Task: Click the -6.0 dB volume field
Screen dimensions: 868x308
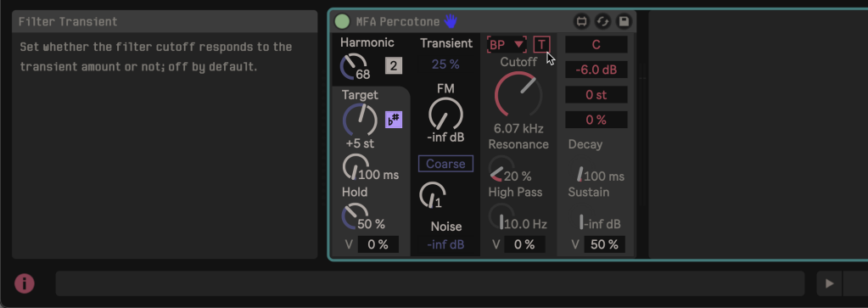Action: pos(596,70)
